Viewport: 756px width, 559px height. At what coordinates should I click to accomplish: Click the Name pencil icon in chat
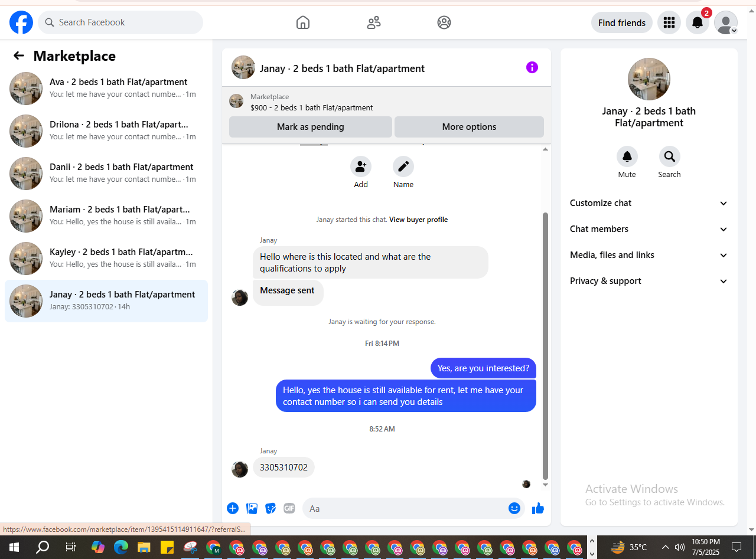(x=403, y=166)
